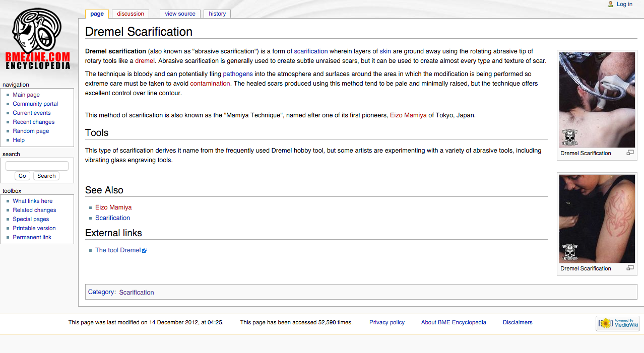Screen dimensions: 644x353
Task: Click the BMEzine Encyclopedia logo
Action: tap(38, 39)
